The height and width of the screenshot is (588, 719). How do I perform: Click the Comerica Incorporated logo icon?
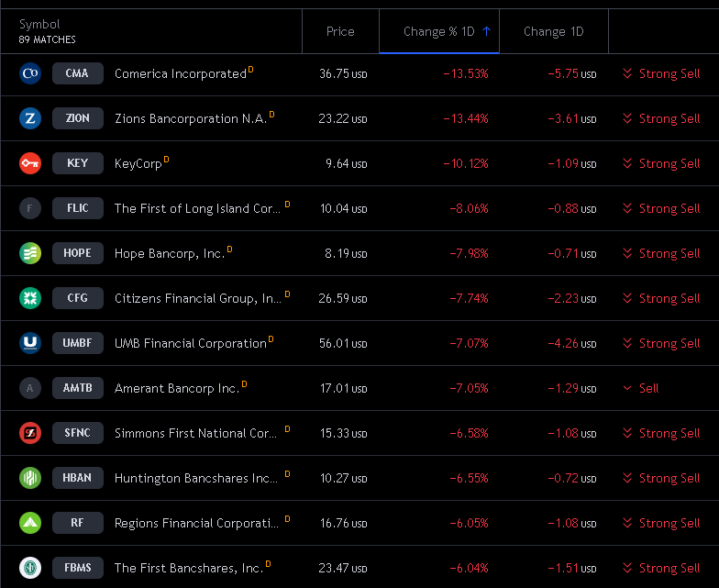pyautogui.click(x=30, y=73)
